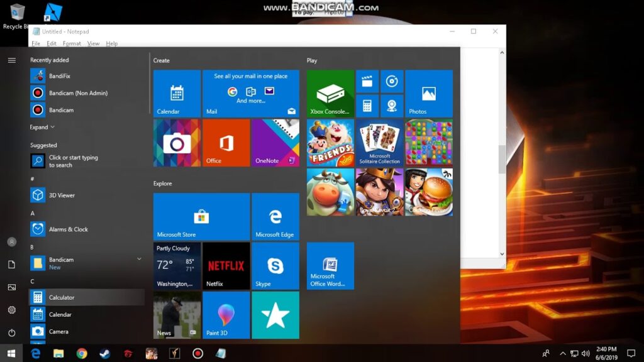Screen dimensions: 644x362
Task: Open the Candy Crush Friends tile
Action: tap(331, 143)
